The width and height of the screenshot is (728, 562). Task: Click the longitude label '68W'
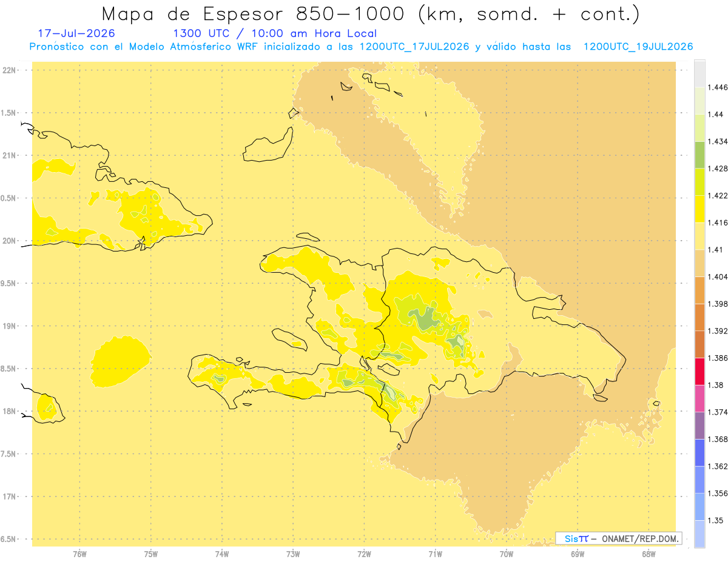tap(649, 554)
